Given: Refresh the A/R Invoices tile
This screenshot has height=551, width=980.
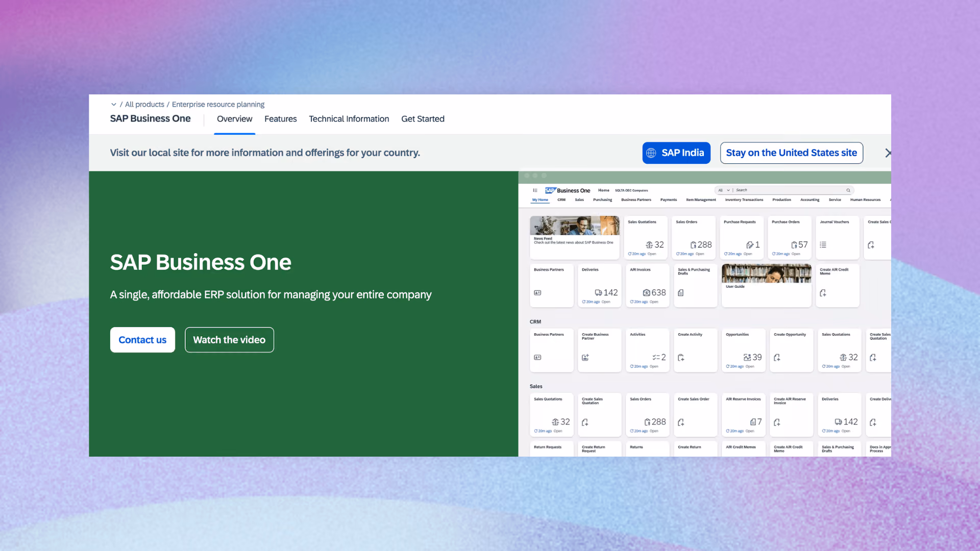Looking at the screenshot, I should tap(632, 302).
